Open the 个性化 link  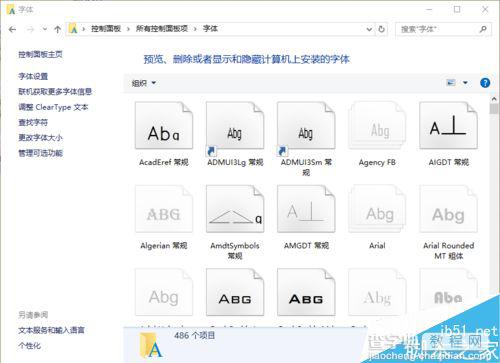29,346
